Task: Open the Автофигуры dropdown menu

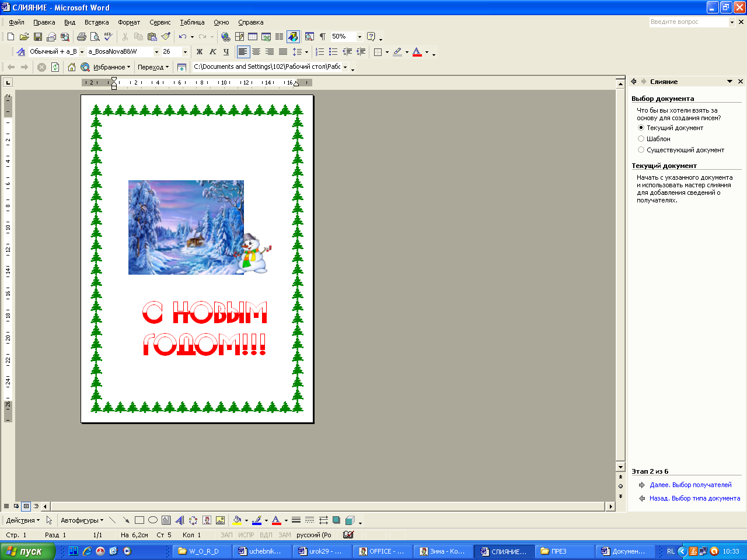Action: click(x=82, y=520)
